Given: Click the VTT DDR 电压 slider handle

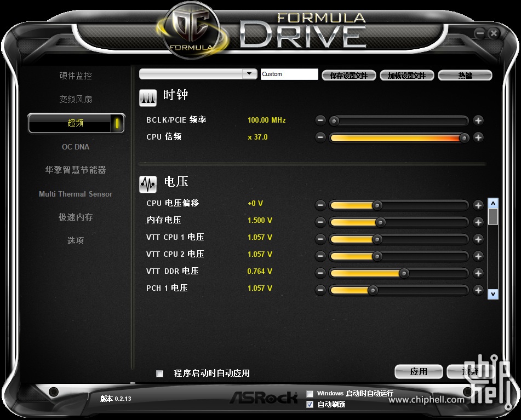Looking at the screenshot, I should pyautogui.click(x=404, y=273).
